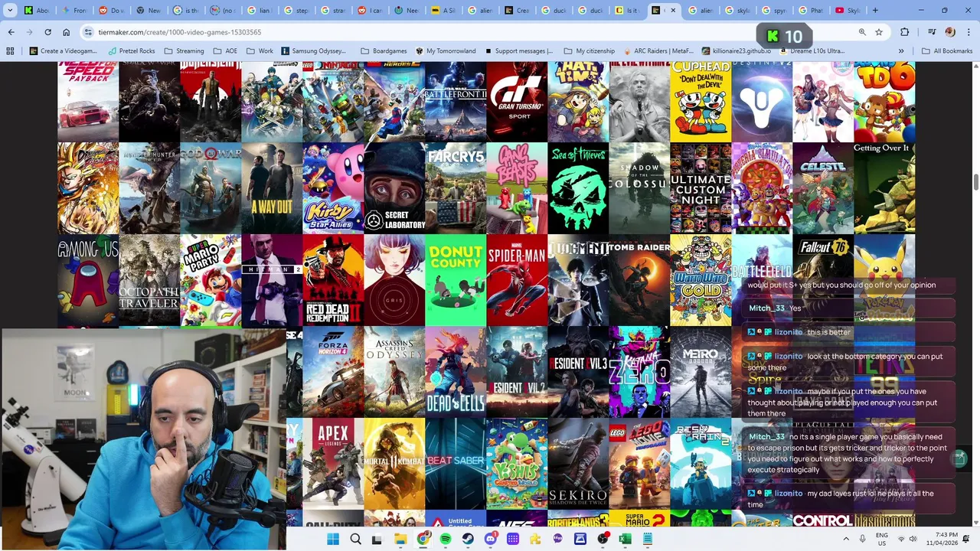Open the Pretzel Rocks bookmark
This screenshot has height=551, width=980.
click(x=132, y=51)
